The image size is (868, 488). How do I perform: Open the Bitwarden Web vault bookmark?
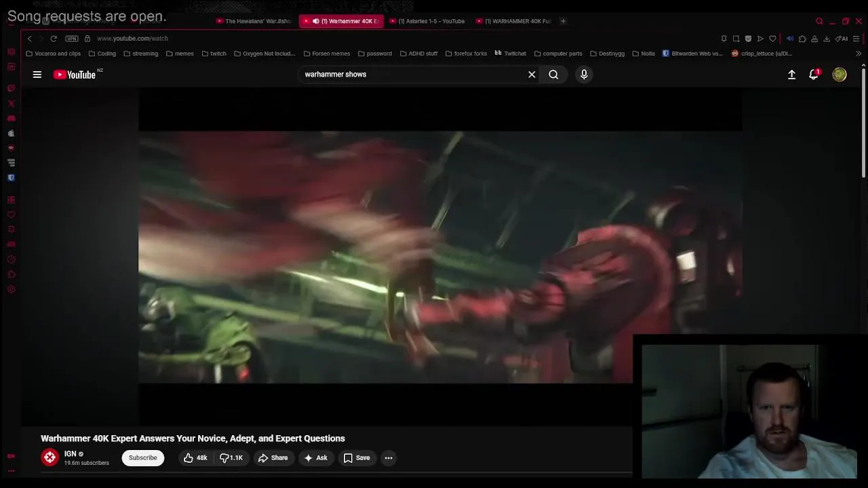click(x=692, y=54)
